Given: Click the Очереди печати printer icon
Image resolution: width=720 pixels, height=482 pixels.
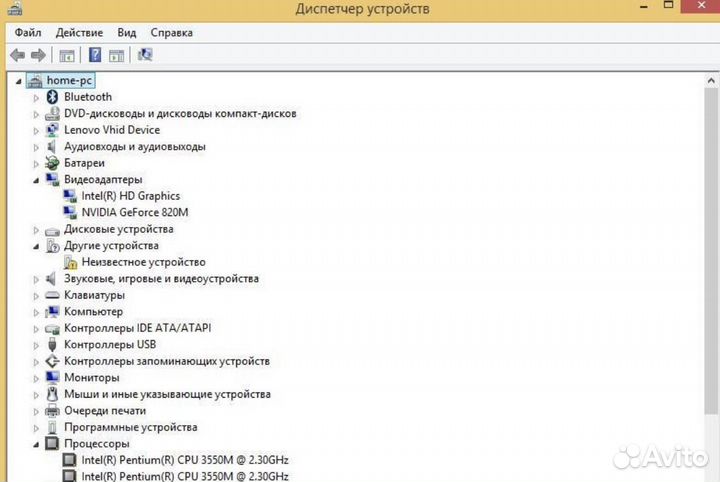Looking at the screenshot, I should (x=52, y=411).
